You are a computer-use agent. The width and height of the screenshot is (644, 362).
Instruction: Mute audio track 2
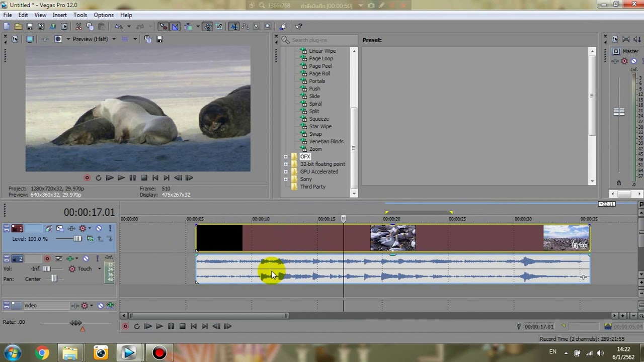pos(86,259)
